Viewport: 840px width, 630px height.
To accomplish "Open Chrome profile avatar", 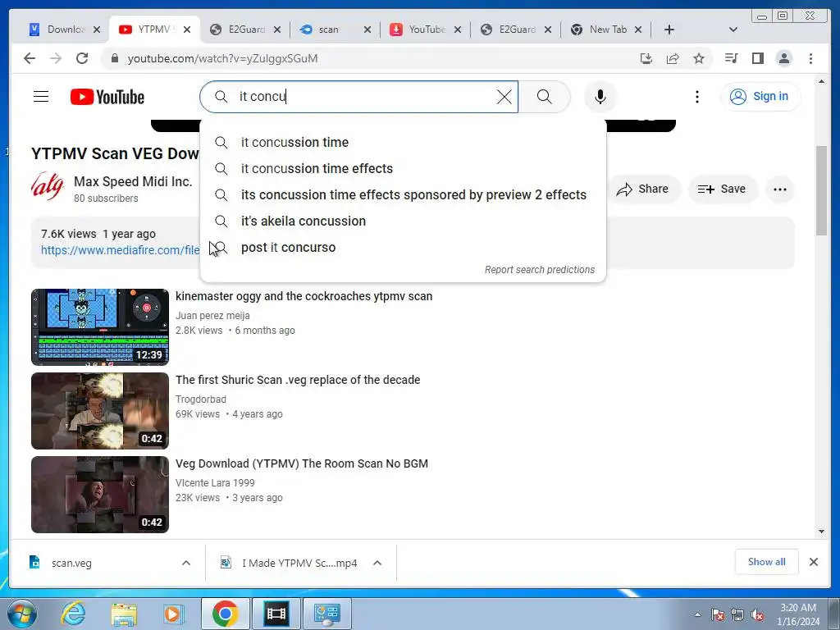I will coord(783,58).
